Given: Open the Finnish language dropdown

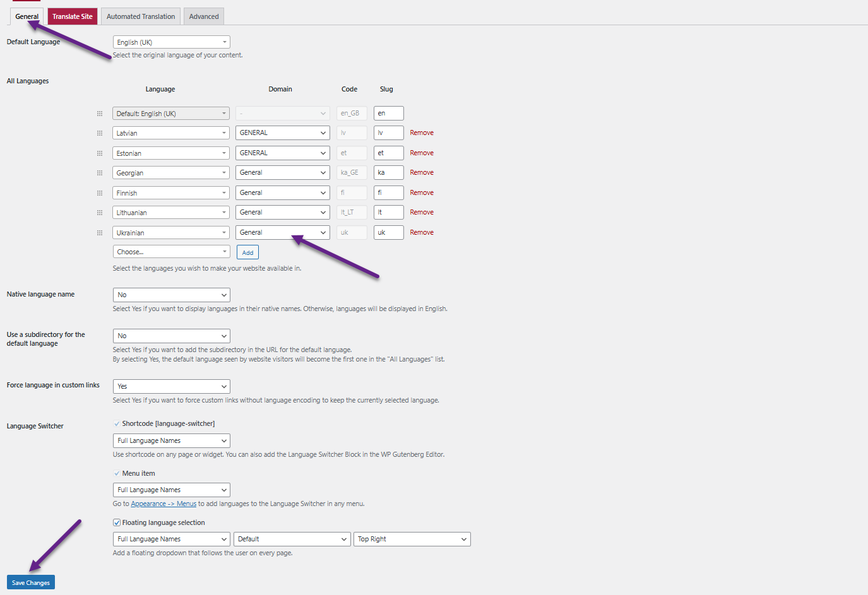Looking at the screenshot, I should (x=171, y=193).
